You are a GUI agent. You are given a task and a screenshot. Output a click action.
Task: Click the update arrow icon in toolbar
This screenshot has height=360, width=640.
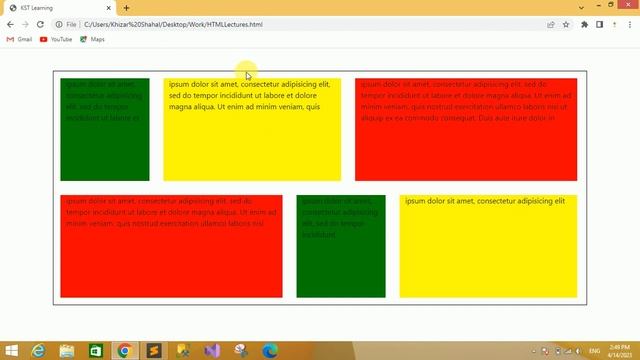tap(615, 24)
